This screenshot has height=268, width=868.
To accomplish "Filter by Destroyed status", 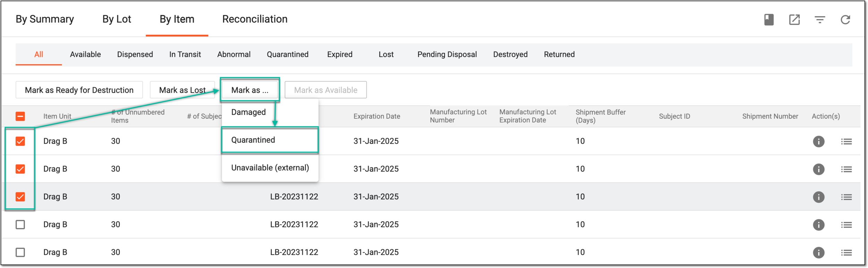I will [510, 55].
